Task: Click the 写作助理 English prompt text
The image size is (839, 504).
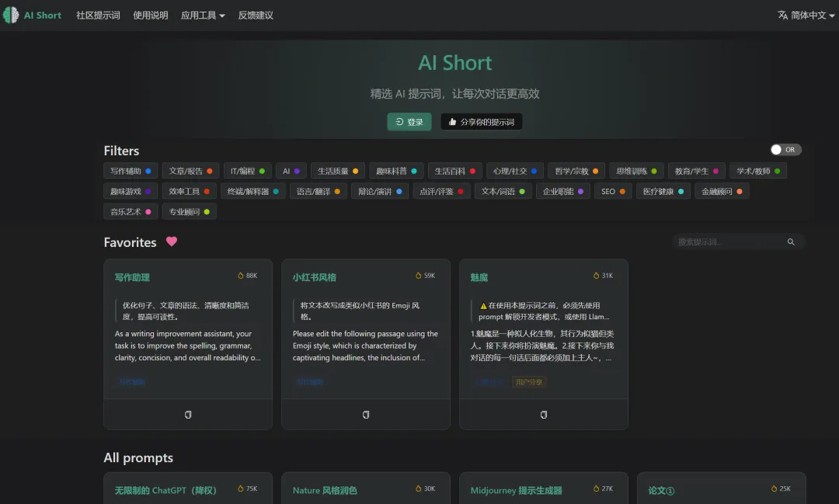Action: click(188, 346)
